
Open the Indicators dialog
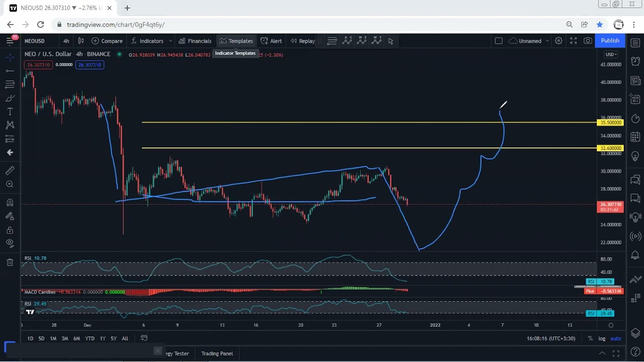pyautogui.click(x=146, y=41)
